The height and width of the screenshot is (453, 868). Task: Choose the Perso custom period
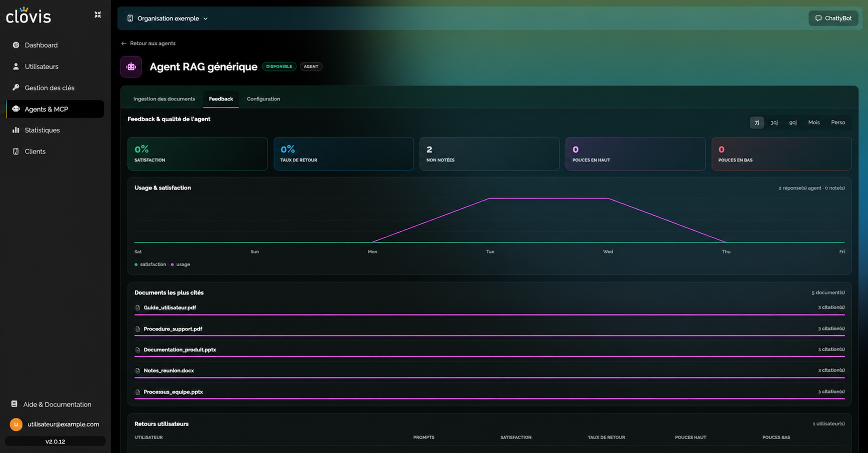(x=838, y=122)
